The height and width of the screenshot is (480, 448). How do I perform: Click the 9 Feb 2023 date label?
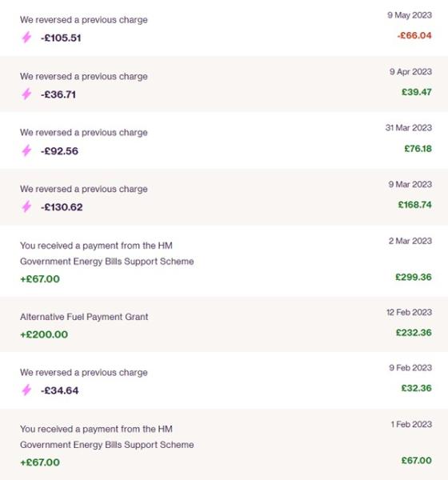(x=410, y=368)
